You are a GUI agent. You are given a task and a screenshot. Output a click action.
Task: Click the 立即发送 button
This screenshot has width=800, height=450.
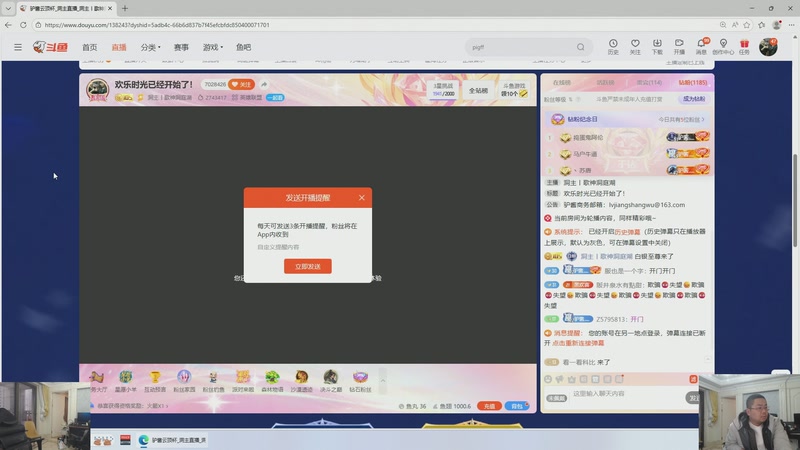click(308, 266)
